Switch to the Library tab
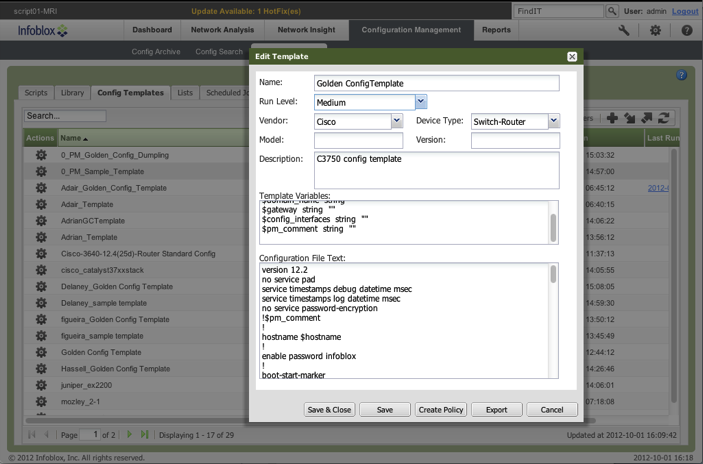 tap(72, 93)
